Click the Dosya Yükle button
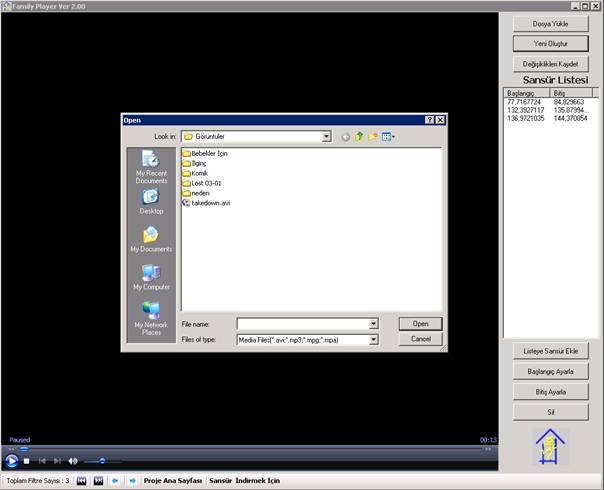 point(551,22)
